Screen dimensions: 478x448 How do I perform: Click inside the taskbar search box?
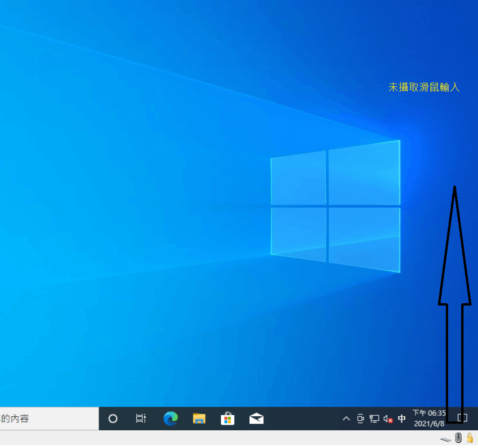47,419
